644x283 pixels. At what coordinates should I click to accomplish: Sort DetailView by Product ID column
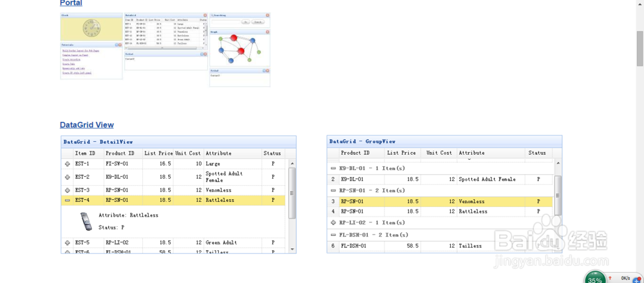pos(123,153)
